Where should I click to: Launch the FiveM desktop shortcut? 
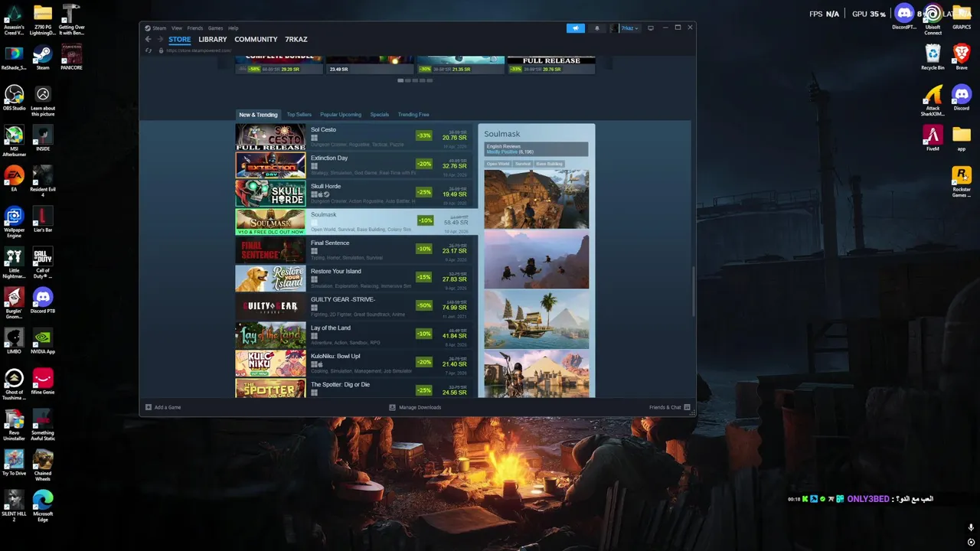[x=933, y=139]
